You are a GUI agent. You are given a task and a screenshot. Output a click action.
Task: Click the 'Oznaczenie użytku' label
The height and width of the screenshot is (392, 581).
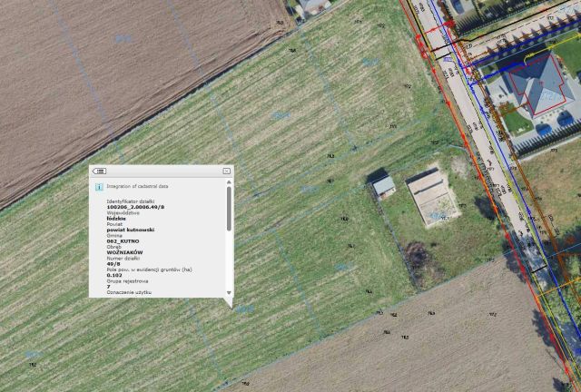[x=129, y=293]
